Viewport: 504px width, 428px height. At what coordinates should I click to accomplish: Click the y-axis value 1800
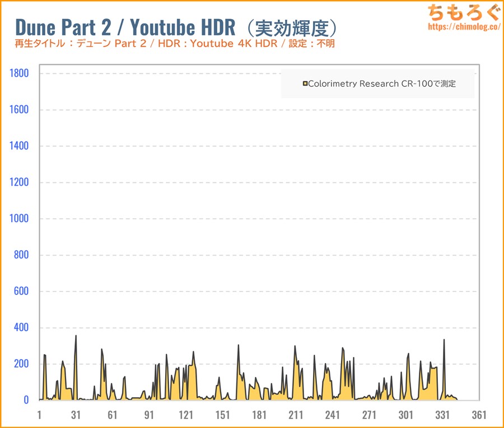(x=19, y=73)
